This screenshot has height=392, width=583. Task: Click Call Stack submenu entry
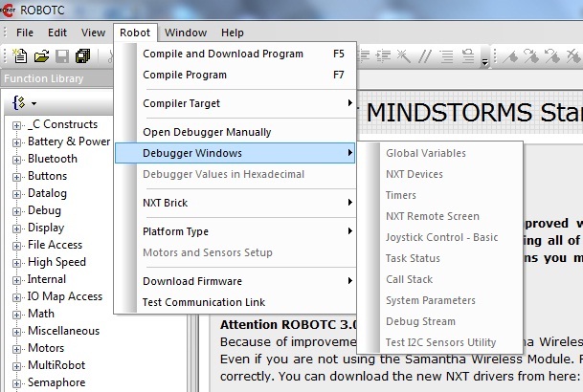point(439,279)
